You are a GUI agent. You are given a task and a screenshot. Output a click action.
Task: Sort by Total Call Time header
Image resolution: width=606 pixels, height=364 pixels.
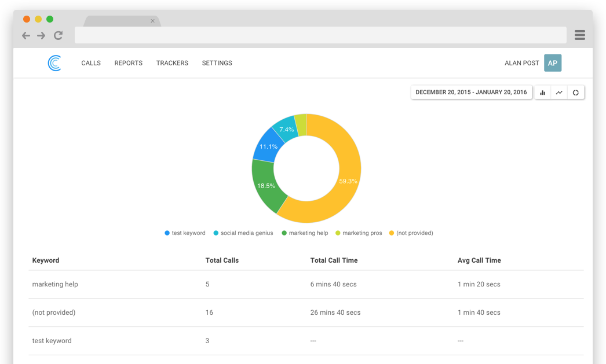coord(334,260)
